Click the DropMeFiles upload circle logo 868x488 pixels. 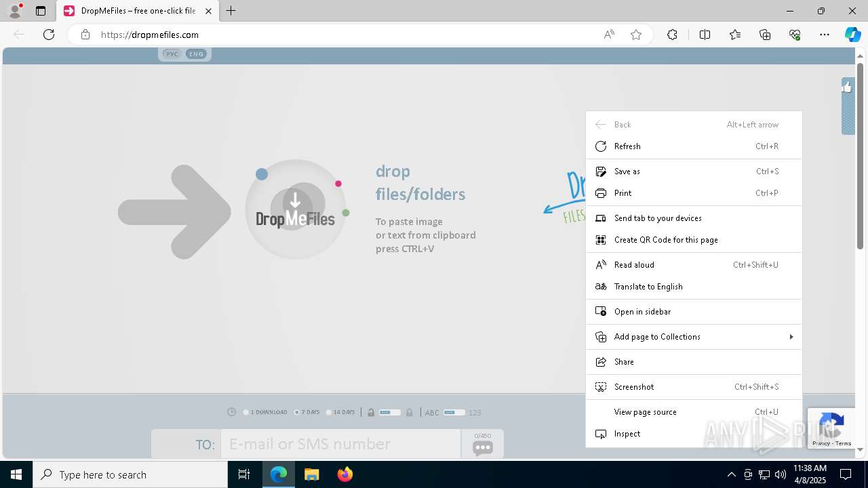(296, 209)
